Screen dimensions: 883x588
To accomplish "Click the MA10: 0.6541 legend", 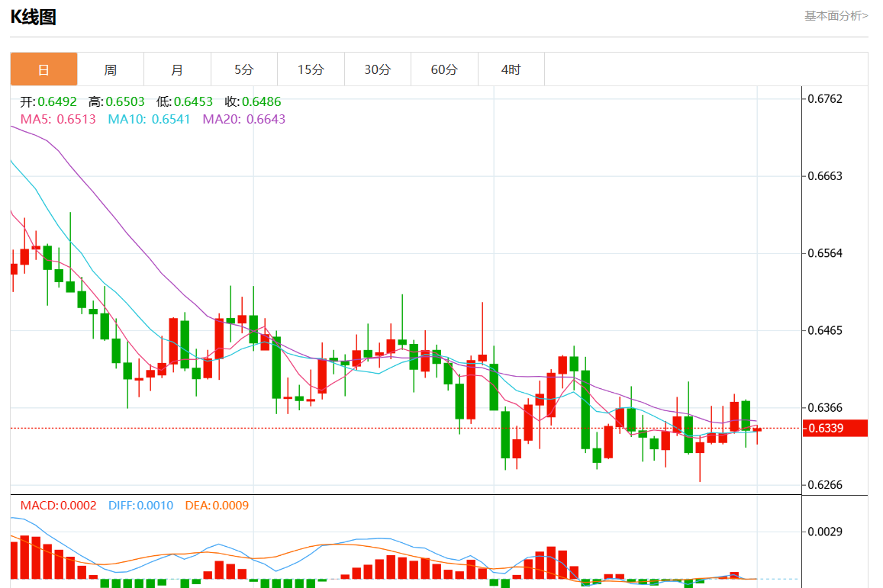I will click(150, 119).
